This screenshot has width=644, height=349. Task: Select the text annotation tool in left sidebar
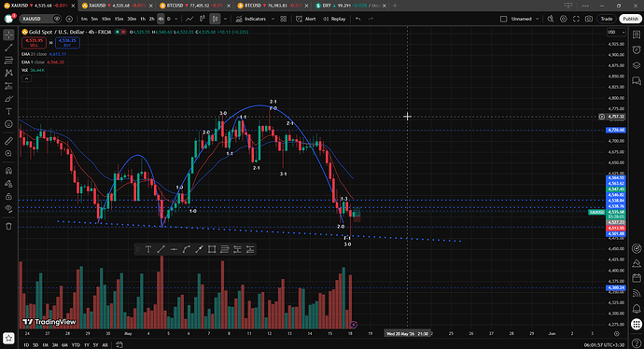click(x=8, y=111)
